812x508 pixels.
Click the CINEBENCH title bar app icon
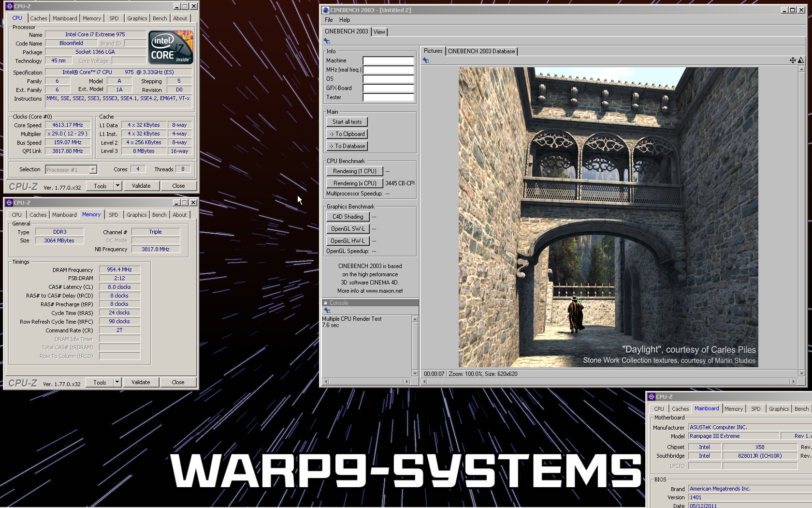pos(326,10)
